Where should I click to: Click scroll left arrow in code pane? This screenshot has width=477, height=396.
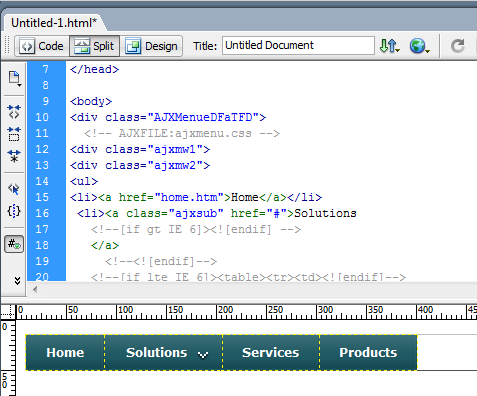pyautogui.click(x=35, y=289)
